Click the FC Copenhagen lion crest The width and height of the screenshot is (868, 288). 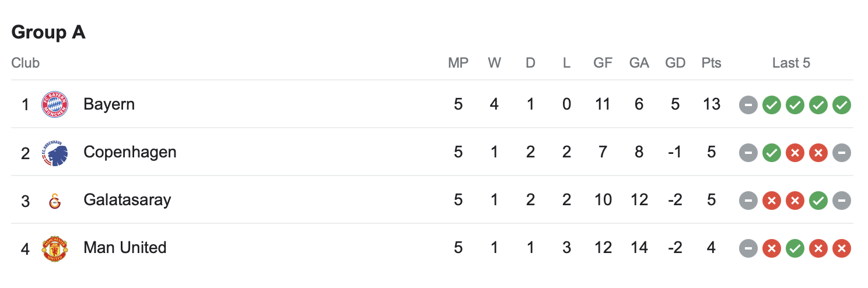[x=55, y=153]
